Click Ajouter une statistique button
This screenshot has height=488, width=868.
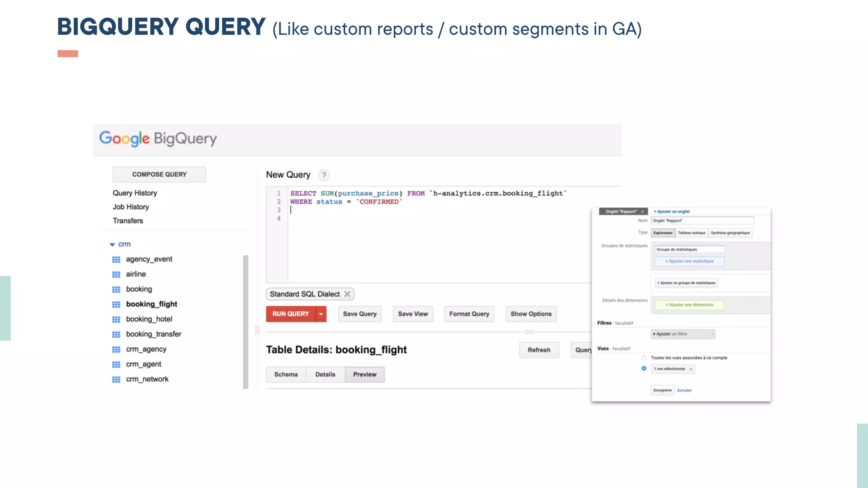click(690, 261)
